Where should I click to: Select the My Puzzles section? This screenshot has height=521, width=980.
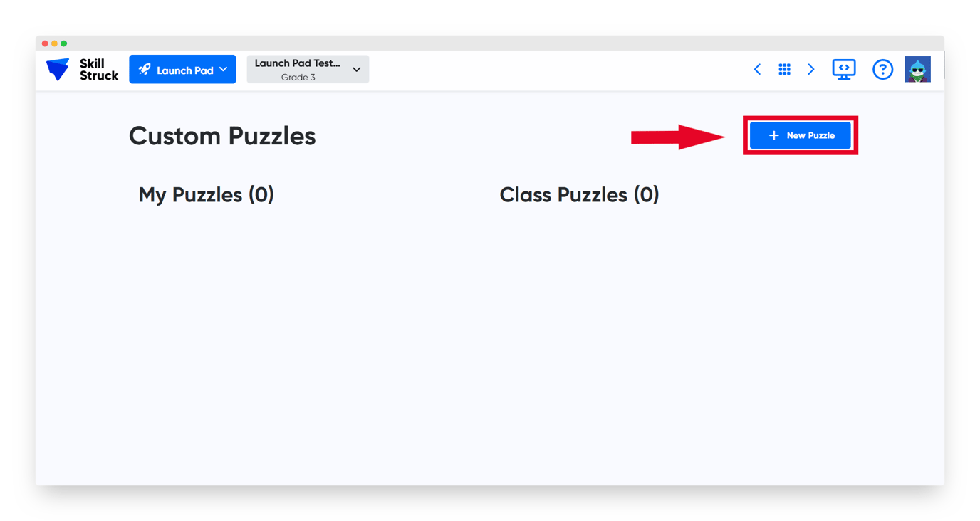coord(206,194)
